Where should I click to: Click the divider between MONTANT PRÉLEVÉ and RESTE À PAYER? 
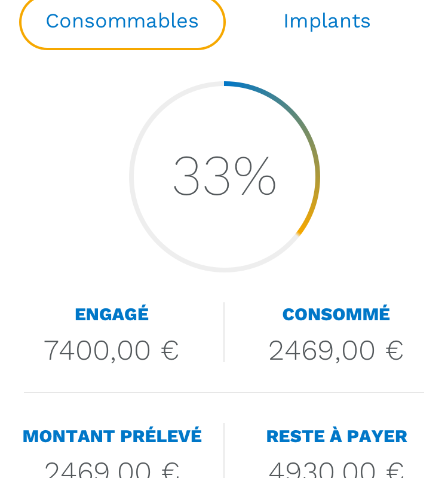click(224, 451)
